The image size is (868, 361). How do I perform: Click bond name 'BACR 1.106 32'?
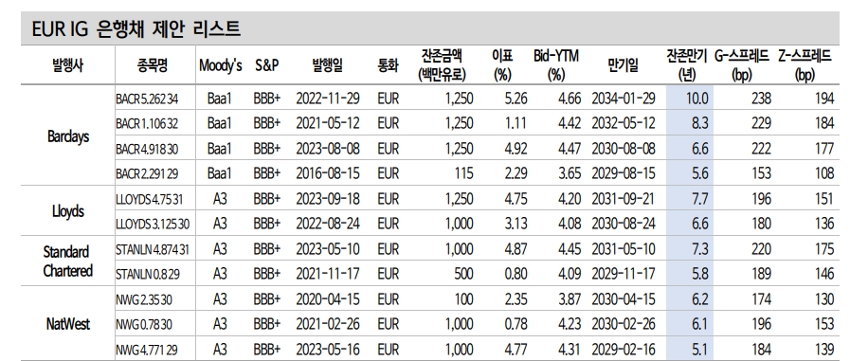[147, 124]
